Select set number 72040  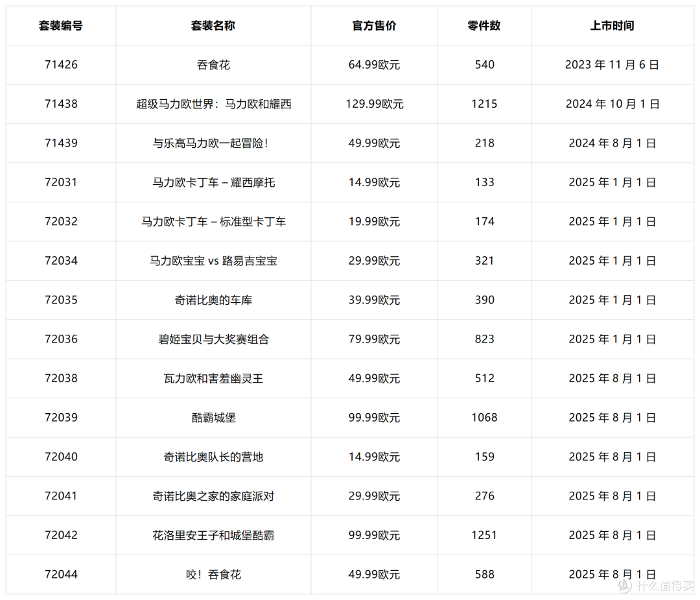tap(61, 457)
